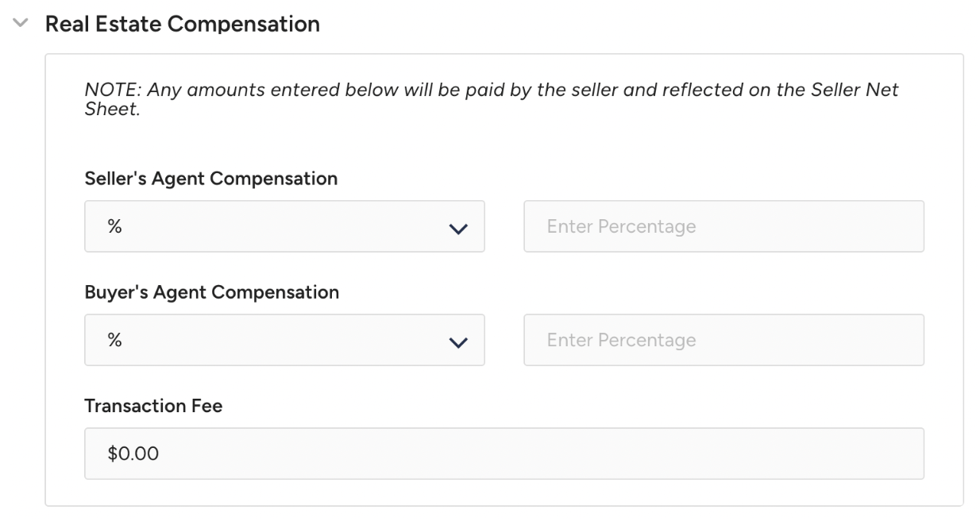This screenshot has height=521, width=980.
Task: Click the % symbol in Buyer's dropdown
Action: click(115, 340)
